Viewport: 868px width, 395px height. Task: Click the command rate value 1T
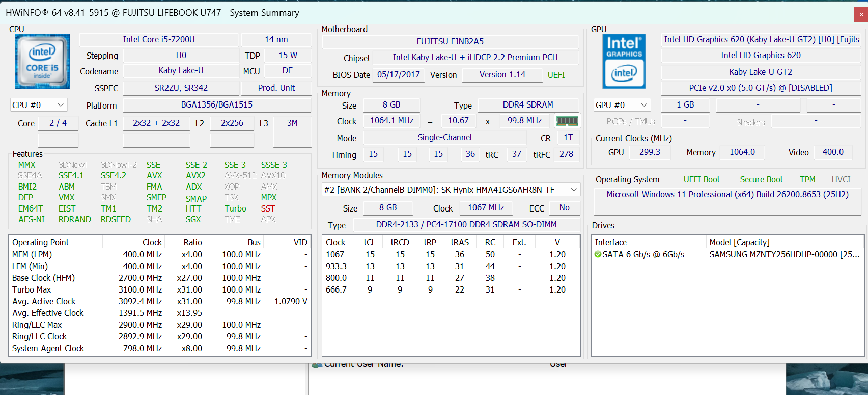568,137
